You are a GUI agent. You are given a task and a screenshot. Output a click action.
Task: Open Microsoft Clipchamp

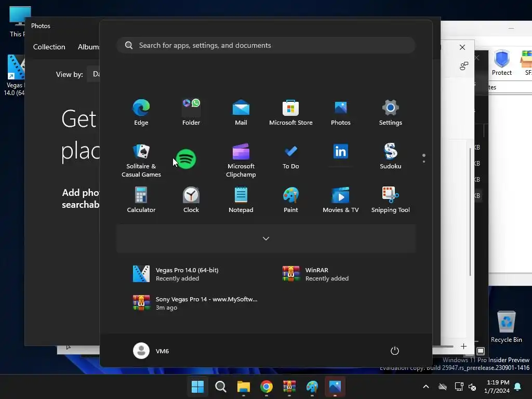click(x=241, y=160)
